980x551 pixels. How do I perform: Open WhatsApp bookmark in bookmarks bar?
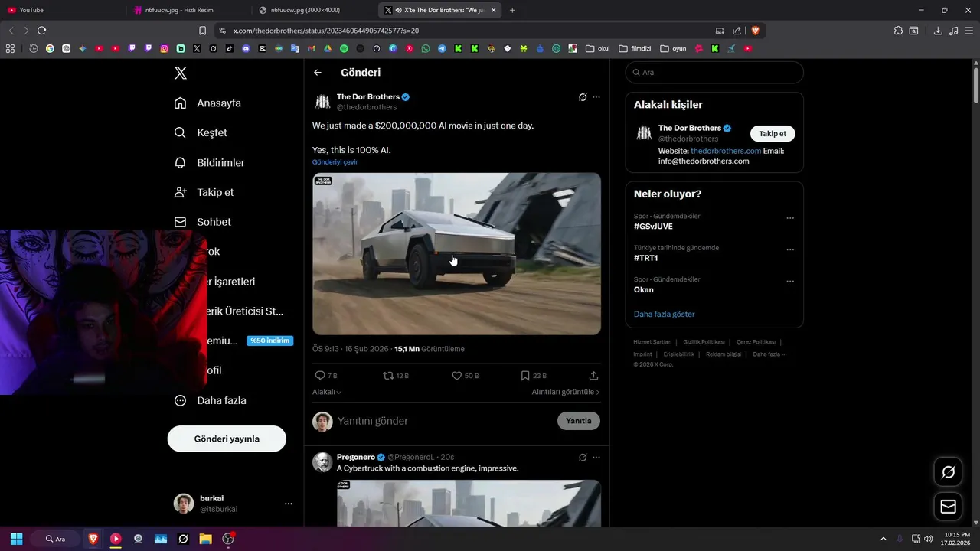pyautogui.click(x=426, y=48)
